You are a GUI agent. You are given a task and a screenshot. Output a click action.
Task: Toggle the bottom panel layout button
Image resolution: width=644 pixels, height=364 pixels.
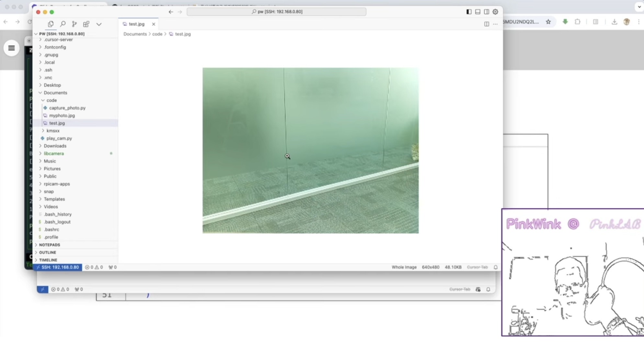point(478,12)
